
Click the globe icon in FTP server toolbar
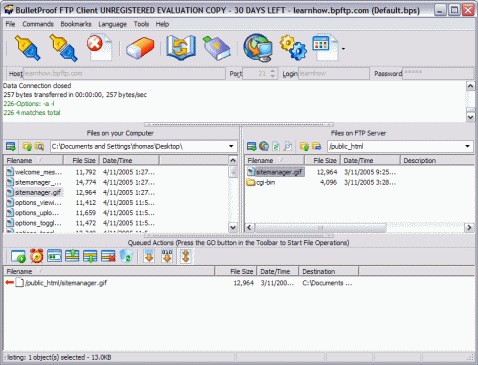pos(264,146)
